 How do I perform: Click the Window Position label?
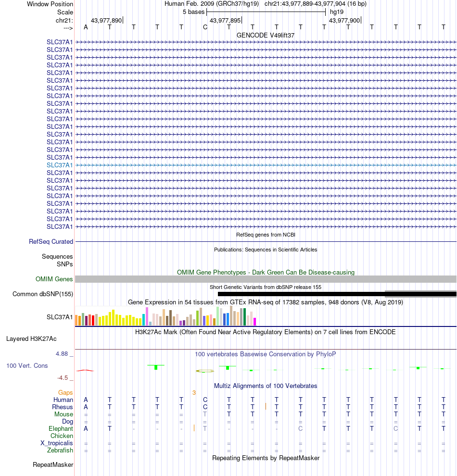50,4
